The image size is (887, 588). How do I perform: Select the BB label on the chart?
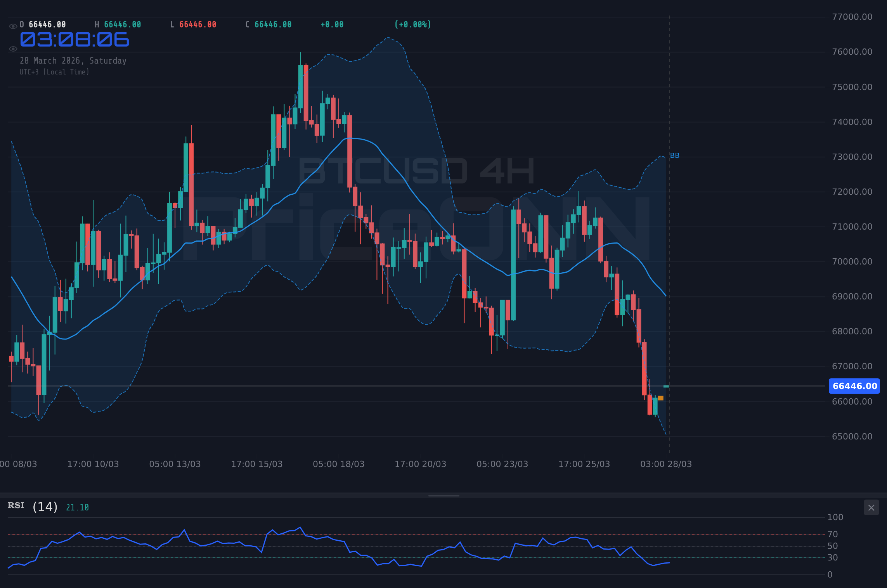tap(674, 155)
